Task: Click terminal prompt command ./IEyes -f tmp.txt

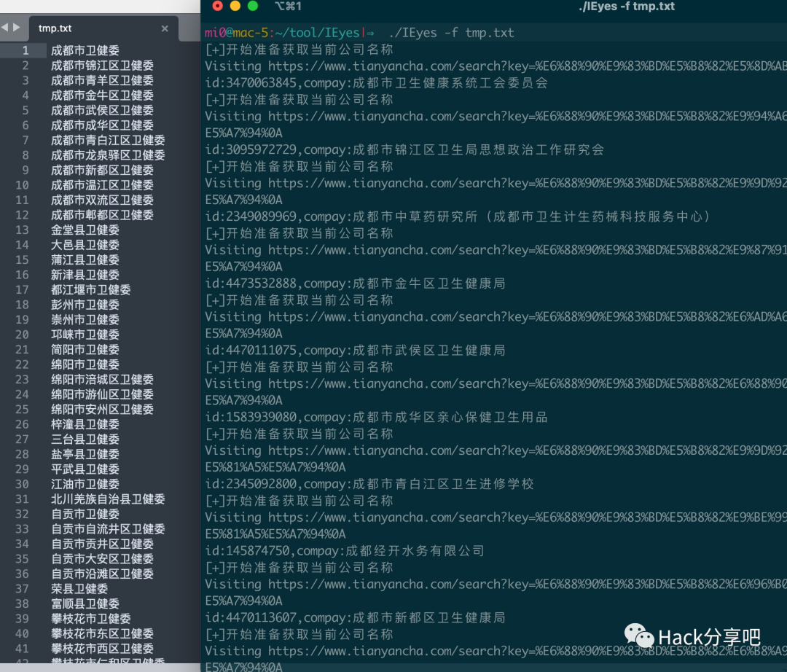Action: (x=451, y=33)
